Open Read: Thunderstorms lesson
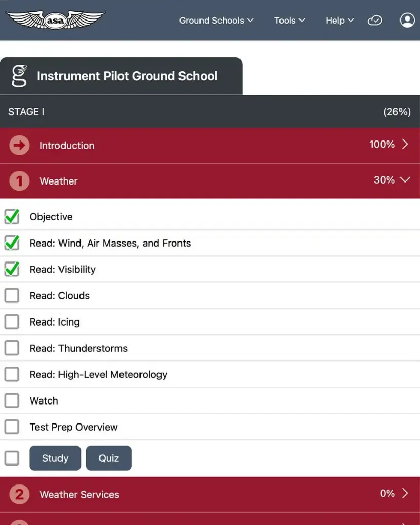The image size is (420, 525). pos(78,348)
